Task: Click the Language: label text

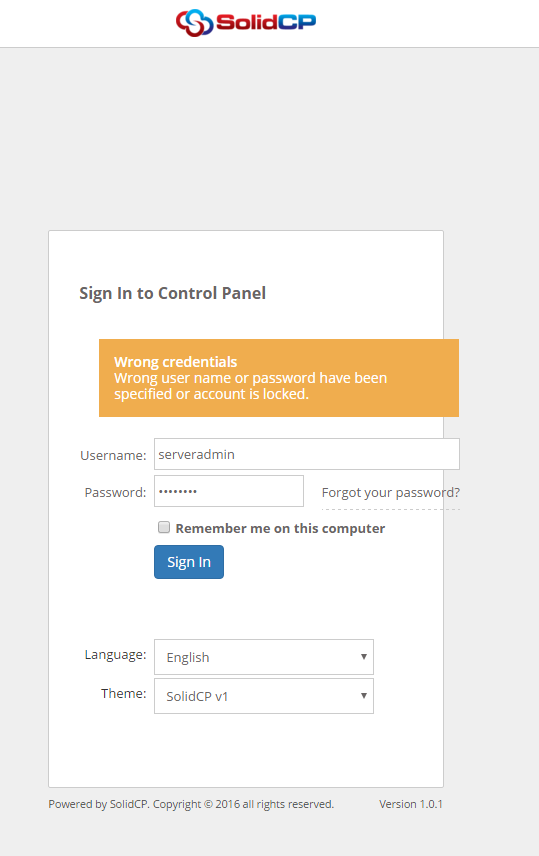Action: coord(115,655)
